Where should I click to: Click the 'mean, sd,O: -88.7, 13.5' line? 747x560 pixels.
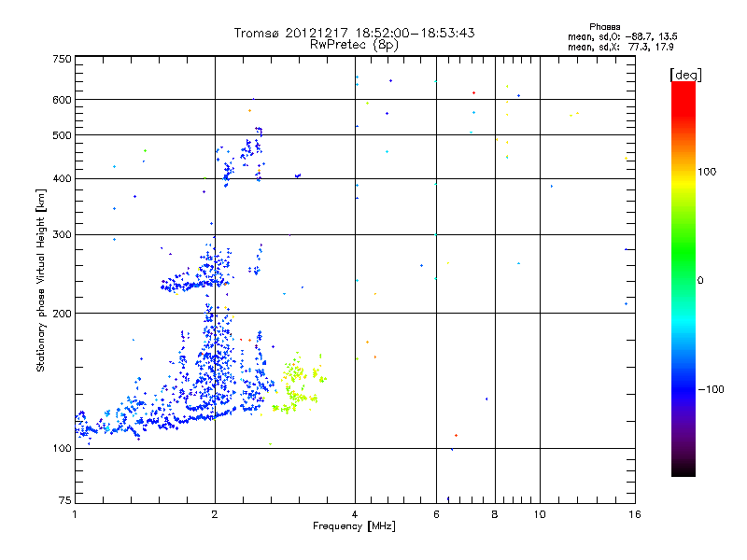pyautogui.click(x=622, y=36)
